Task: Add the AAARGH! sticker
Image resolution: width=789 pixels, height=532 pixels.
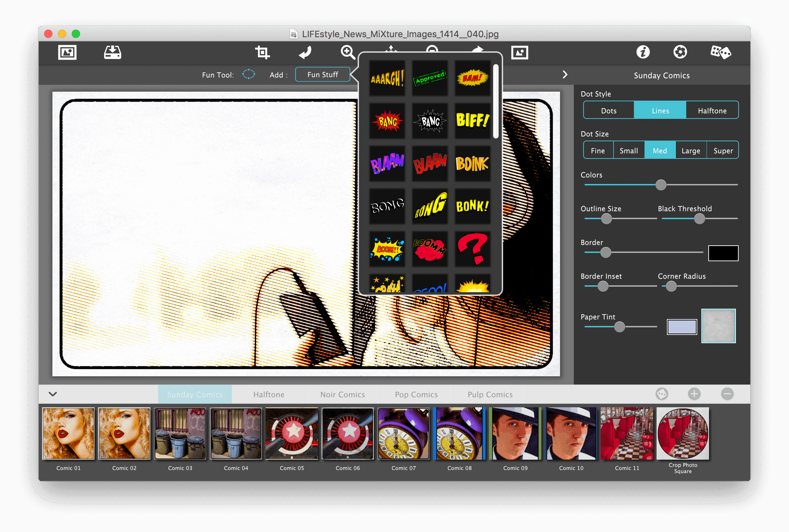Action: (x=387, y=78)
